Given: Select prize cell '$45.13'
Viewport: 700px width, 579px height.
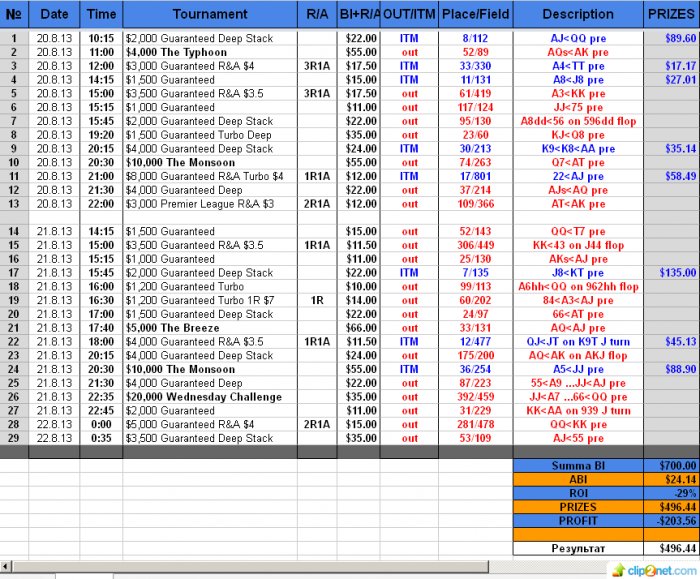Looking at the screenshot, I should pyautogui.click(x=671, y=342).
